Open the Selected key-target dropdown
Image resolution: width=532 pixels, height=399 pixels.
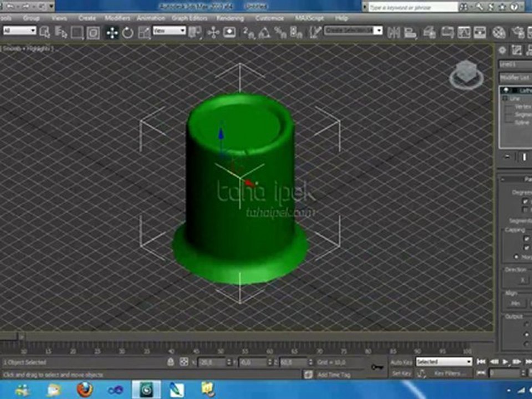click(x=444, y=362)
